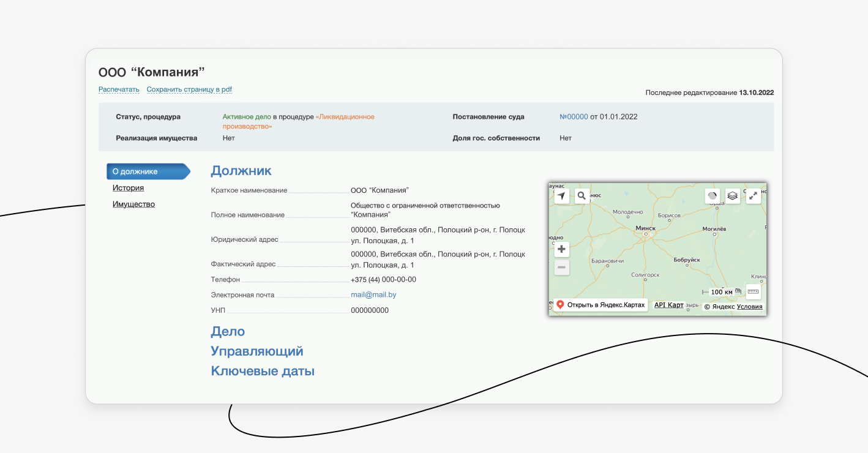868x453 pixels.
Task: Click the Фактический адрес label
Action: [243, 264]
